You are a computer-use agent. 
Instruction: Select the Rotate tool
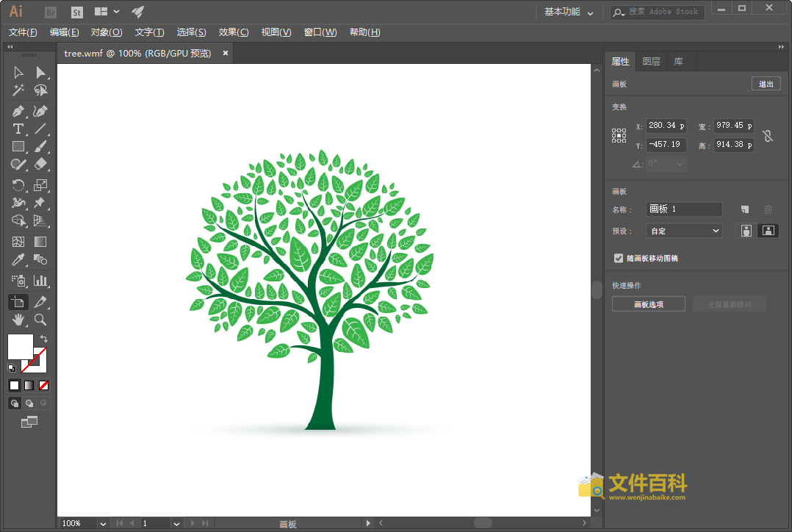click(18, 185)
